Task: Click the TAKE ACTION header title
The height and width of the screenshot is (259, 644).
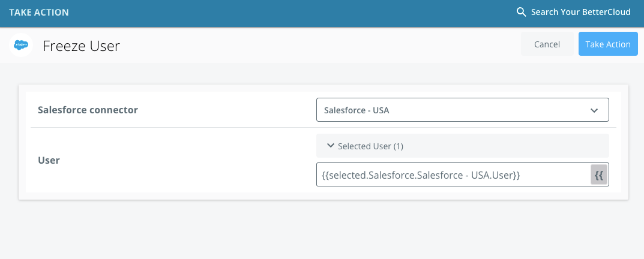Action: point(39,13)
